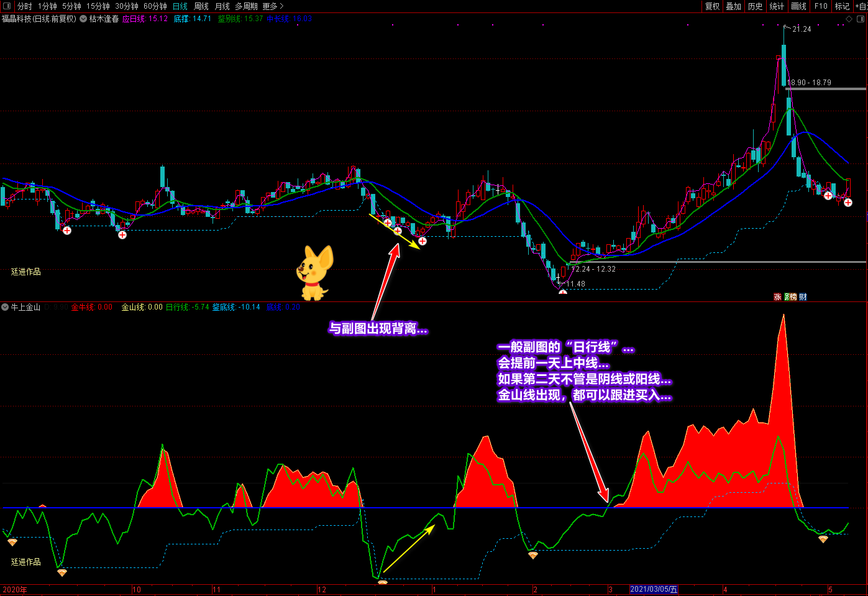Expand the 牛上金山 indicator dropdown

(x=5, y=307)
